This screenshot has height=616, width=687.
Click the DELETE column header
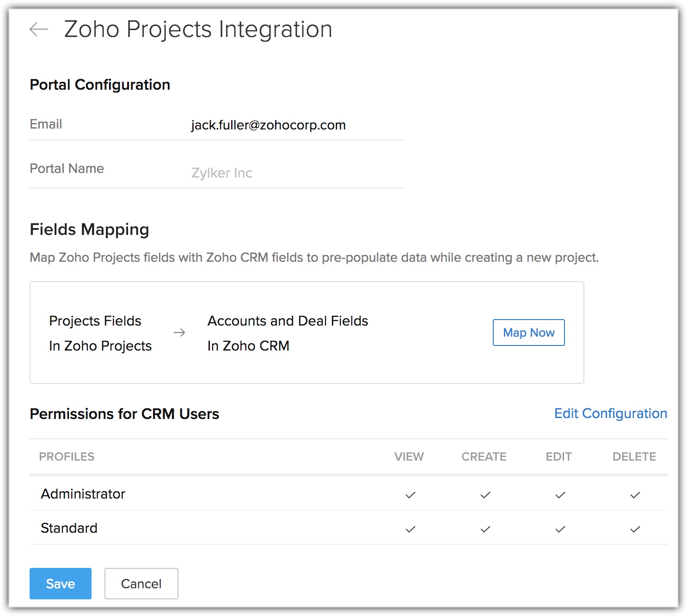[634, 456]
